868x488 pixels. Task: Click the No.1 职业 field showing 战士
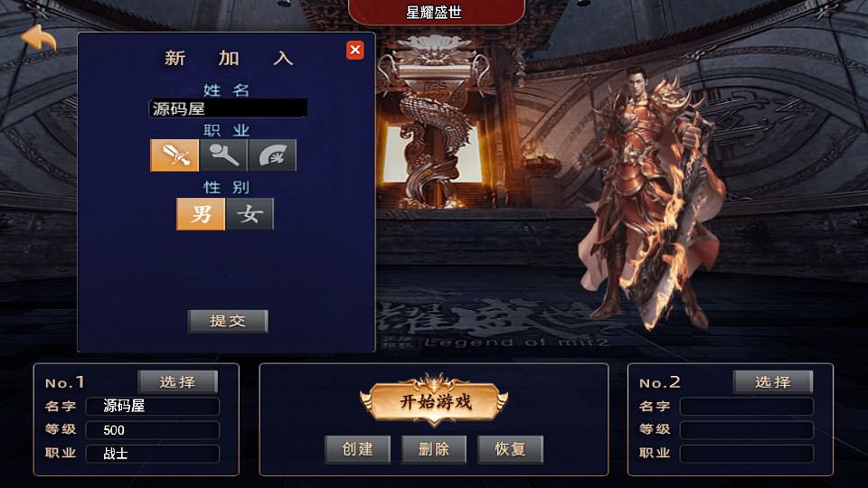[x=153, y=454]
